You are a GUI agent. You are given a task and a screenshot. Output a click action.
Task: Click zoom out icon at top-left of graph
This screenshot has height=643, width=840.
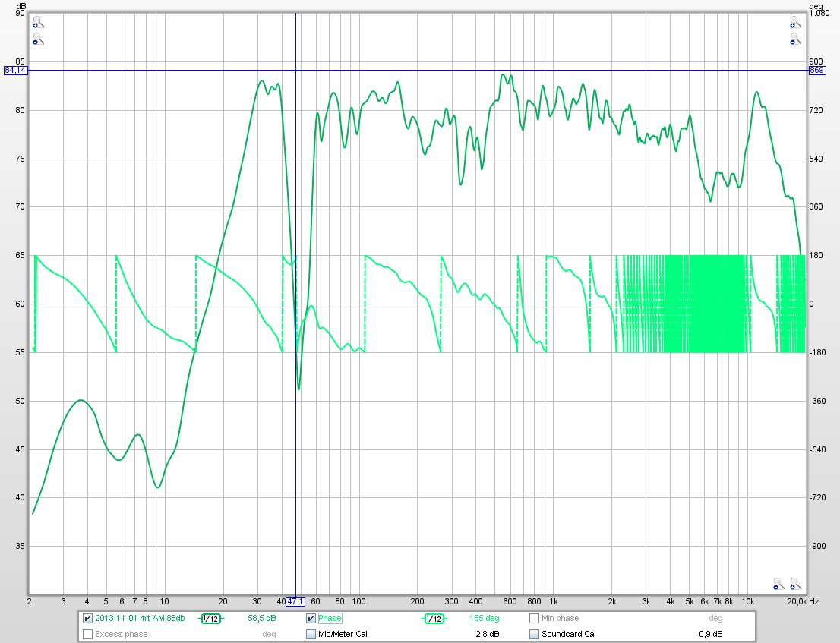[x=36, y=38]
